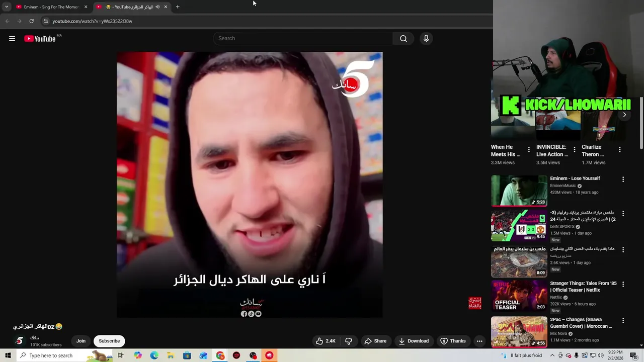
Task: Open Lose Yourself thumbnail showing 5:28
Action: click(x=519, y=191)
